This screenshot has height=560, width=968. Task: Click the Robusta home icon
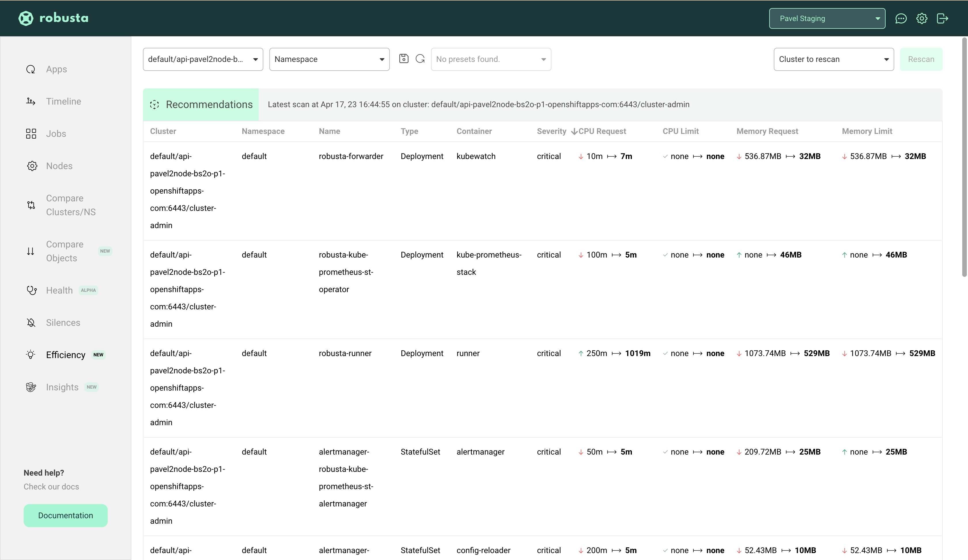tap(25, 18)
